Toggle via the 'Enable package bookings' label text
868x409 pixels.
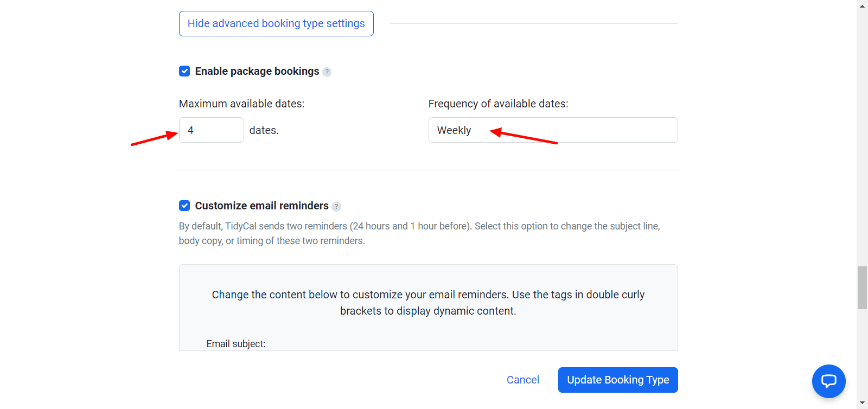[x=257, y=71]
